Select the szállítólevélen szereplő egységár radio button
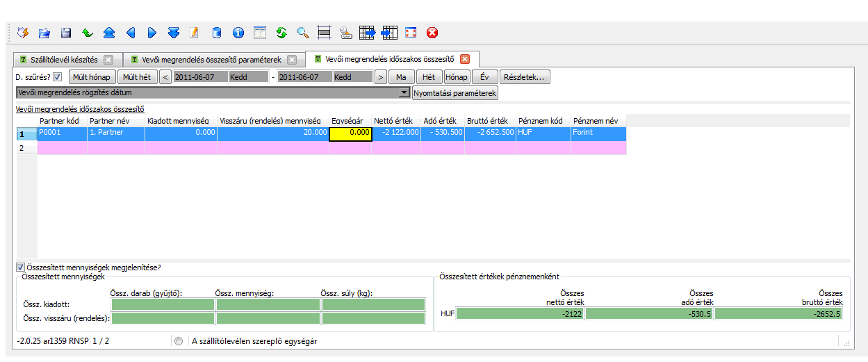868x362 pixels. (x=179, y=341)
